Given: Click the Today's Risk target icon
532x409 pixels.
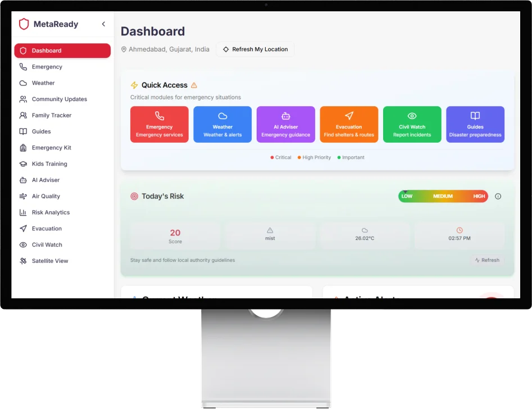Looking at the screenshot, I should [134, 196].
